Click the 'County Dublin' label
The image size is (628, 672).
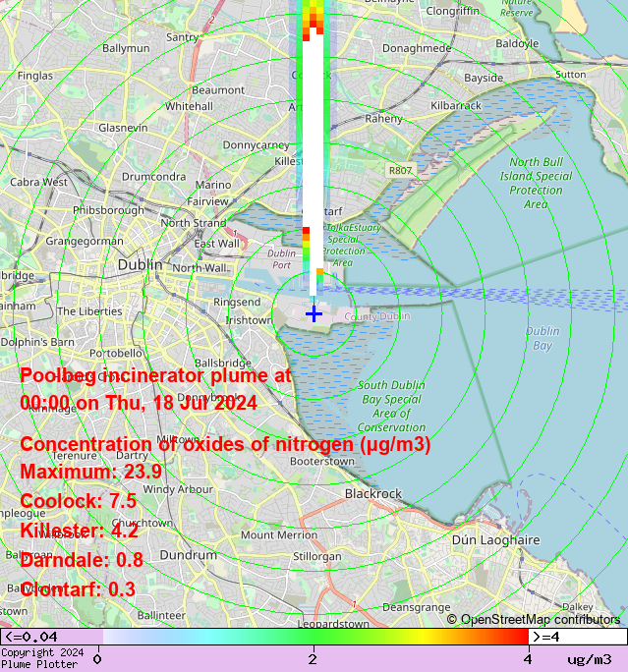click(x=377, y=316)
